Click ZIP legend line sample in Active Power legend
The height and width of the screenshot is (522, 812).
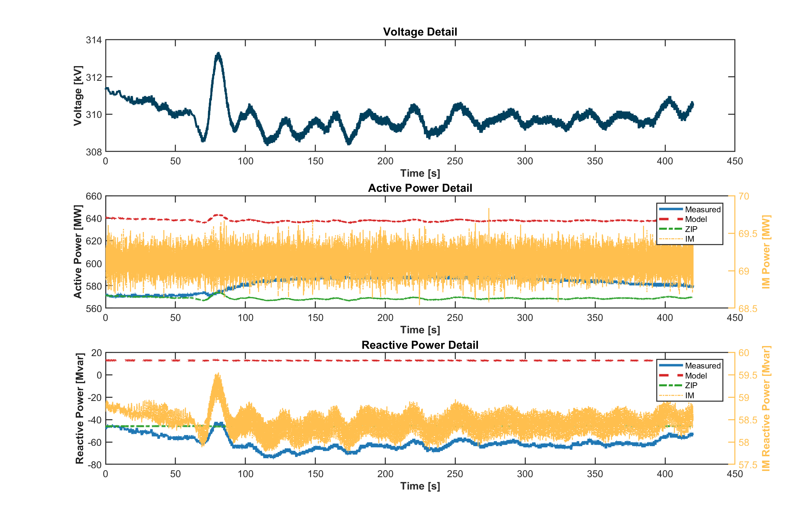pos(670,229)
